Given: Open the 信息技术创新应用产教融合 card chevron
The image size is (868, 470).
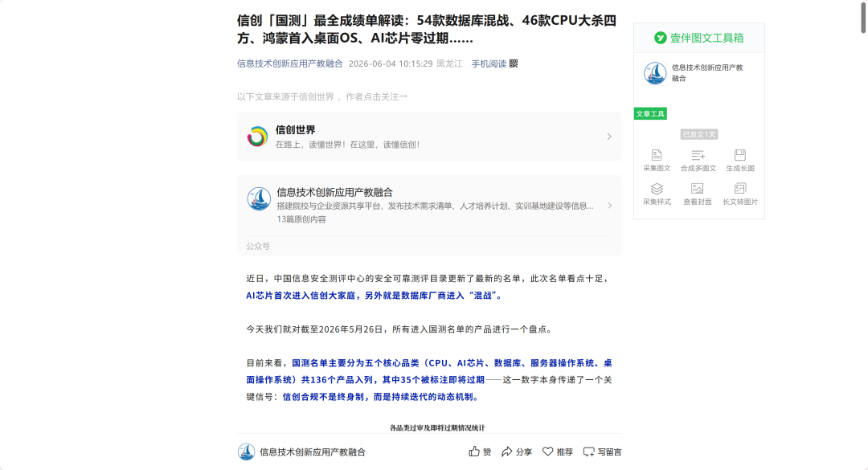Looking at the screenshot, I should [x=609, y=206].
